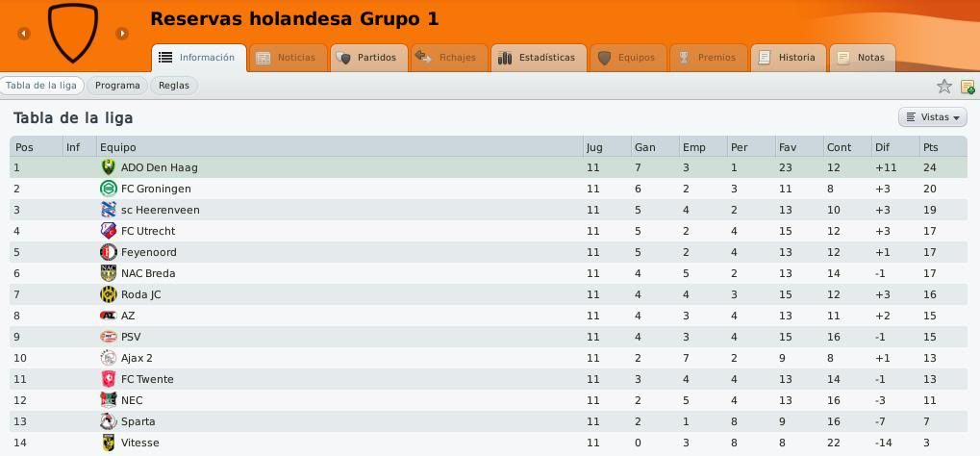The width and height of the screenshot is (980, 456).
Task: Open the Estadísticas tab
Action: pyautogui.click(x=539, y=58)
